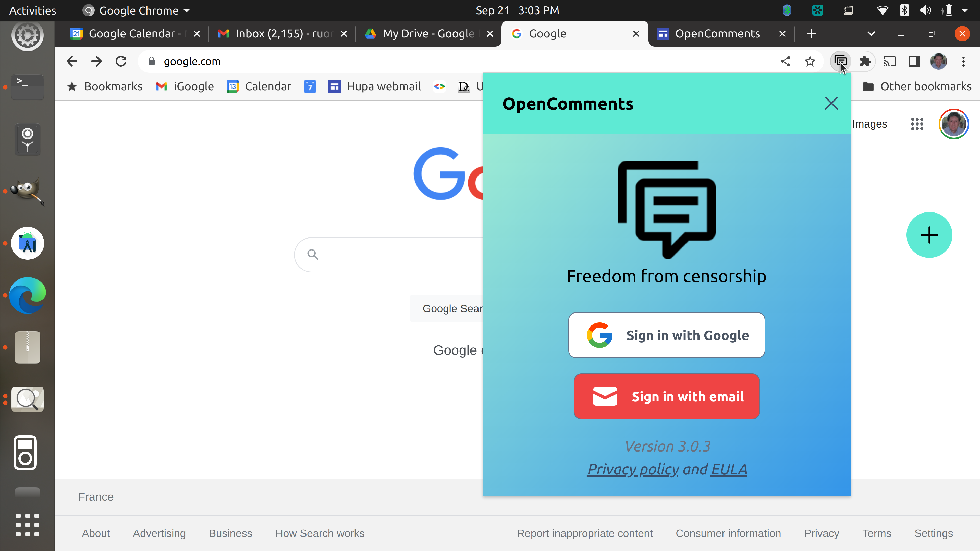Open the EULA link
Viewport: 980px width, 551px height.
729,469
